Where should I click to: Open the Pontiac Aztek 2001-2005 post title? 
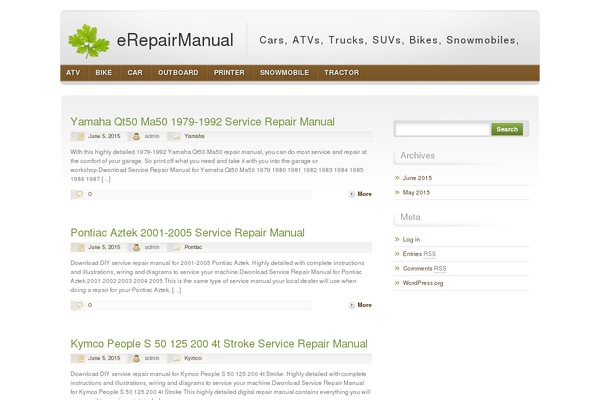tap(188, 233)
